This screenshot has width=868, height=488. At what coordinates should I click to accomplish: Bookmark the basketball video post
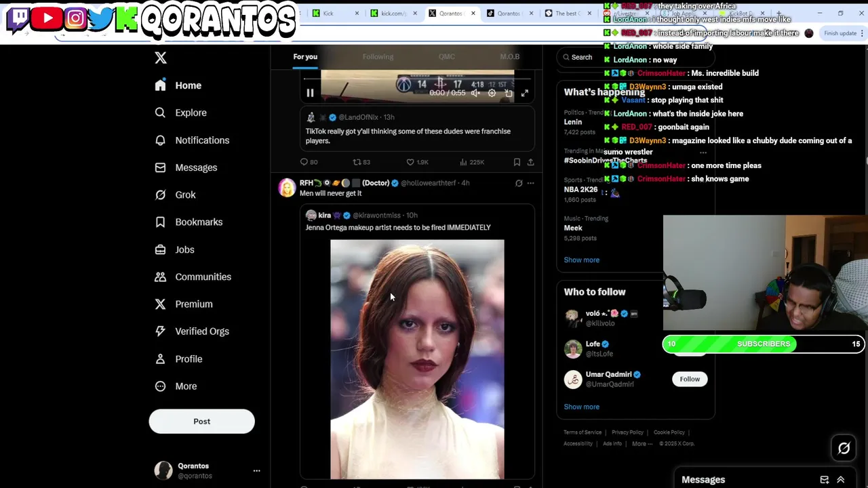[x=517, y=162]
